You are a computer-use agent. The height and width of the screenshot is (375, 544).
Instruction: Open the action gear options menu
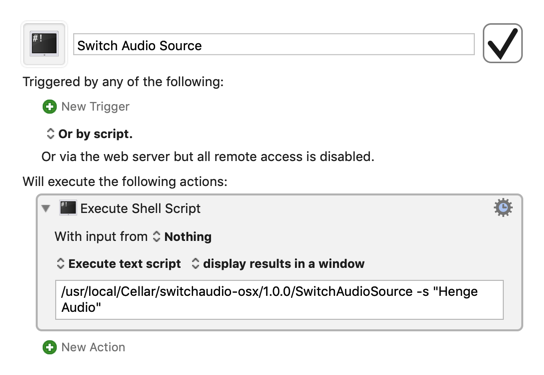[503, 207]
